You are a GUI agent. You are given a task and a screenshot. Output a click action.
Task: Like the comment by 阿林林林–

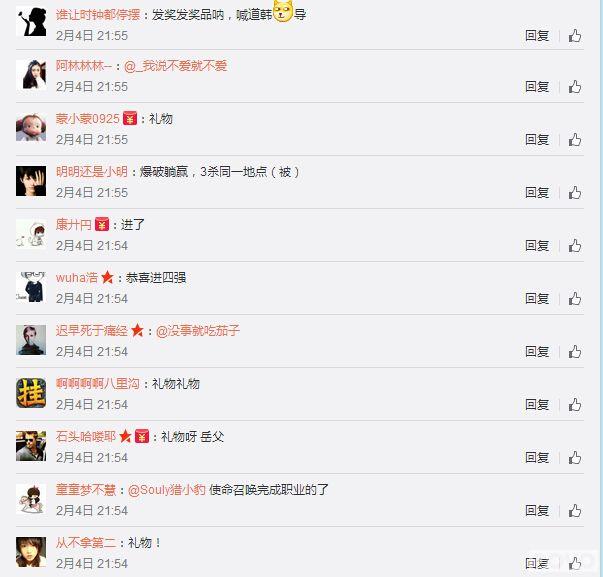point(575,87)
